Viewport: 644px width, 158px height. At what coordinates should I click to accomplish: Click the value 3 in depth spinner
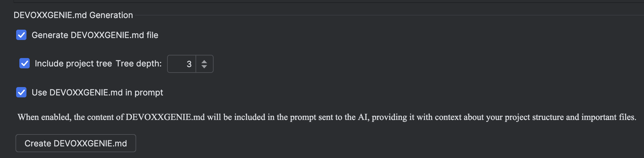(189, 64)
